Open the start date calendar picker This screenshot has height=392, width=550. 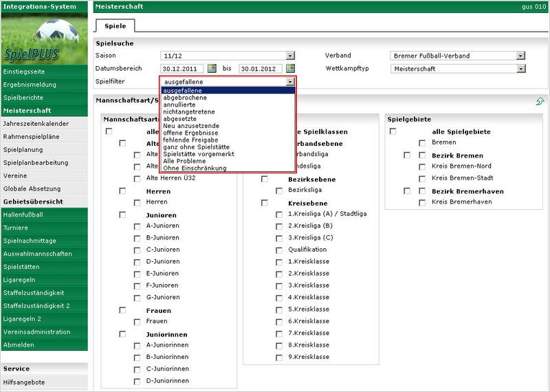click(212, 69)
